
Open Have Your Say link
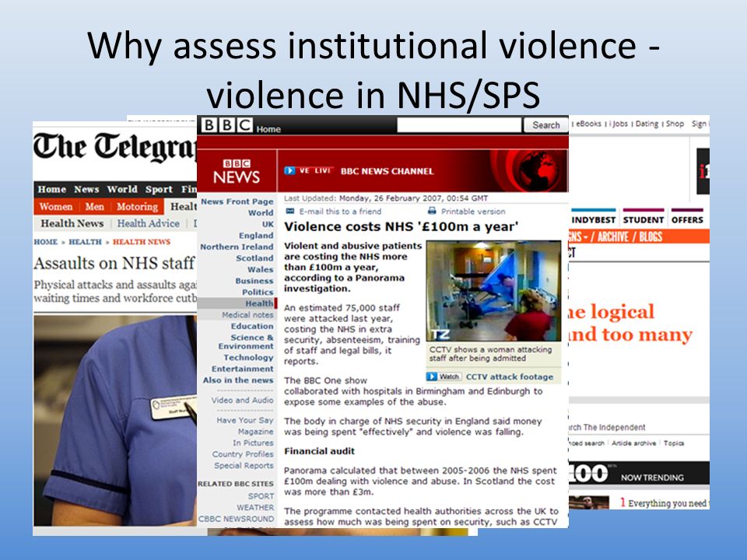click(x=245, y=420)
